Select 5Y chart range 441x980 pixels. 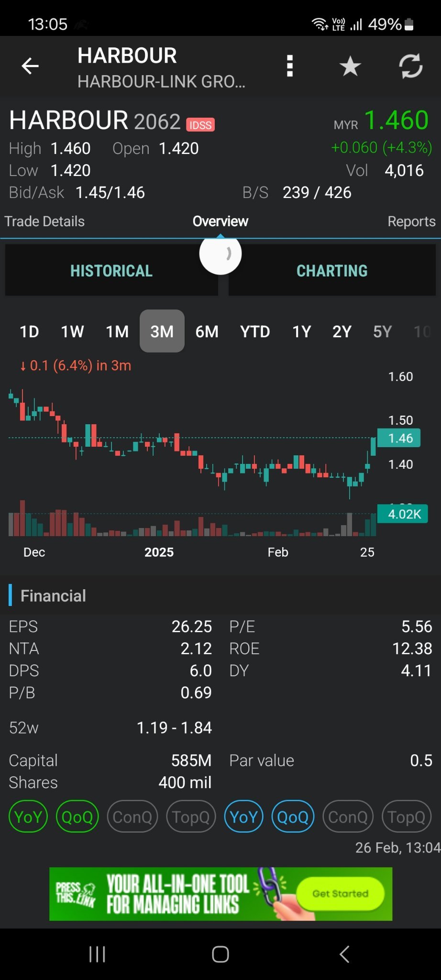pyautogui.click(x=383, y=331)
